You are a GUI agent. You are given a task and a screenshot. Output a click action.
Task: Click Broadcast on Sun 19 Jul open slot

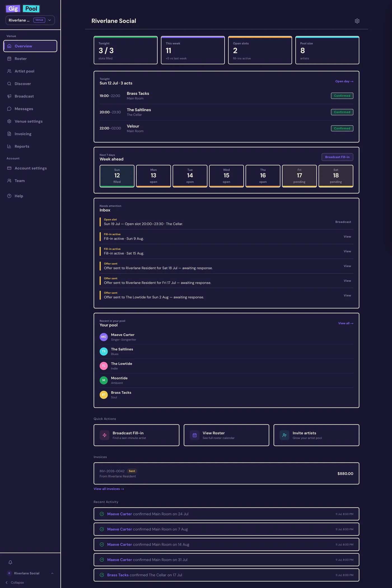[x=343, y=222]
